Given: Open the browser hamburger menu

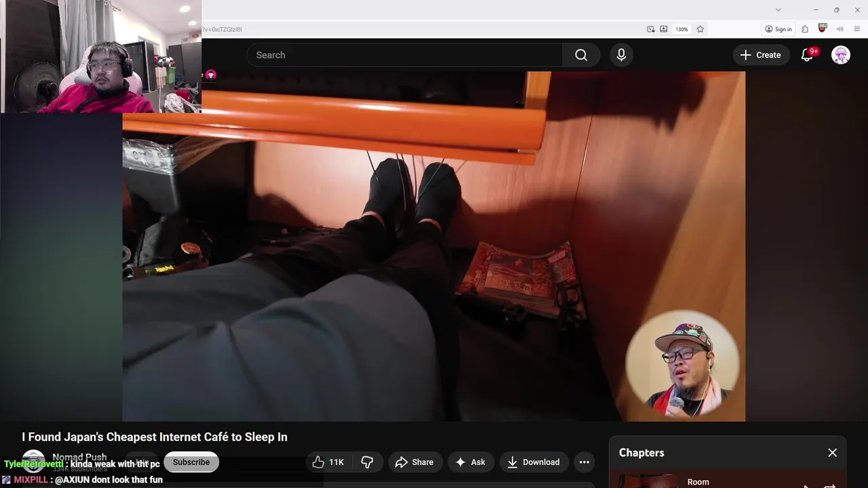Looking at the screenshot, I should (x=858, y=29).
